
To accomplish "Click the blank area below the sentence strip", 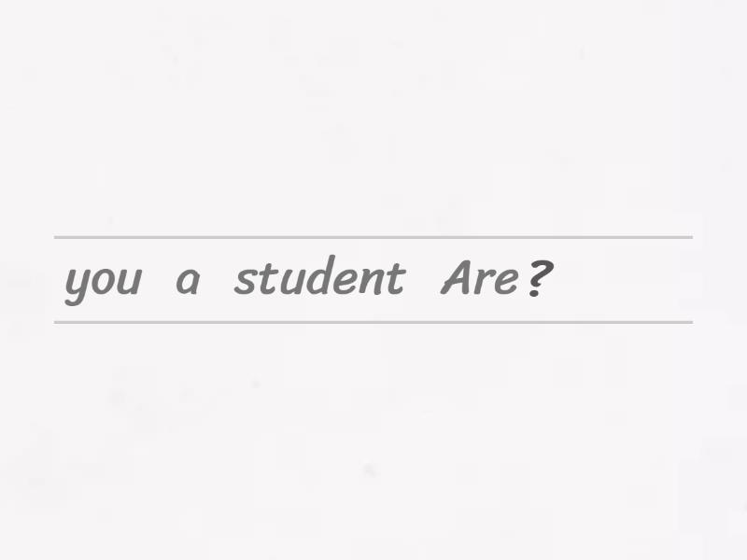I will (373, 439).
